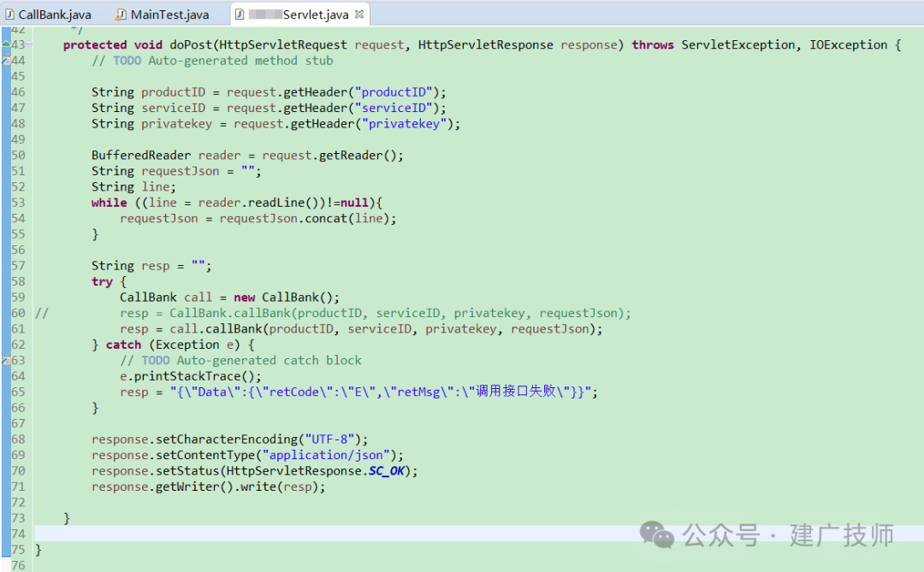Viewport: 924px width, 572px height.
Task: Click line number 50 in the gutter
Action: (18, 155)
